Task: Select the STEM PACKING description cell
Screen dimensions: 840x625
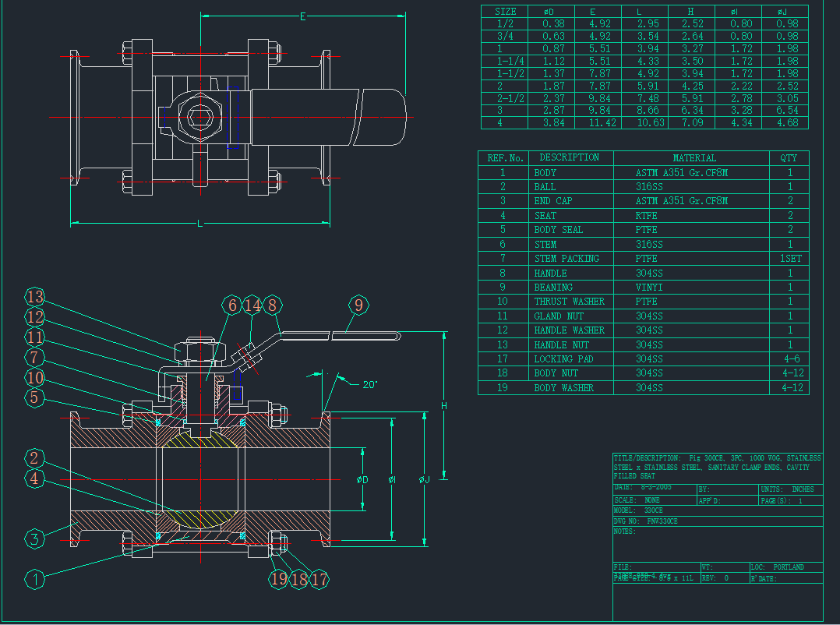Action: pyautogui.click(x=568, y=259)
